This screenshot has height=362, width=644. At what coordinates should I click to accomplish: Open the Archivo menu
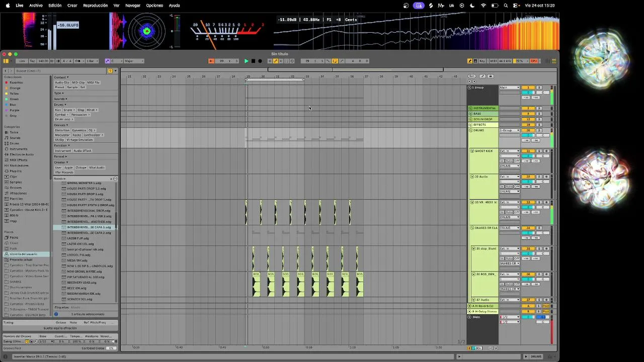point(36,6)
